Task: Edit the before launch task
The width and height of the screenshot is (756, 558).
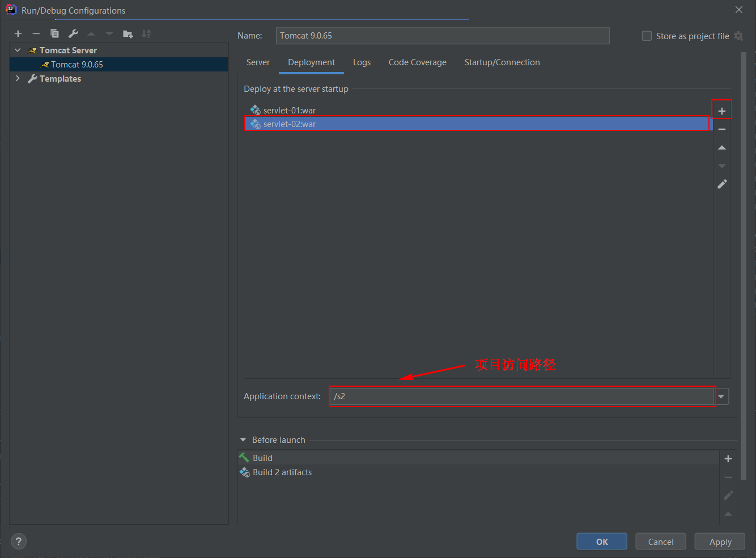Action: click(x=728, y=496)
